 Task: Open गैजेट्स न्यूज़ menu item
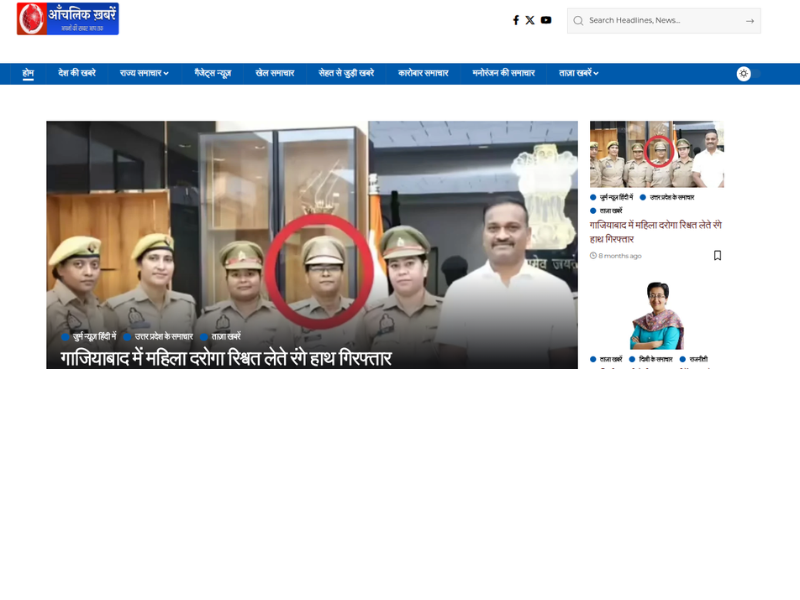point(213,73)
